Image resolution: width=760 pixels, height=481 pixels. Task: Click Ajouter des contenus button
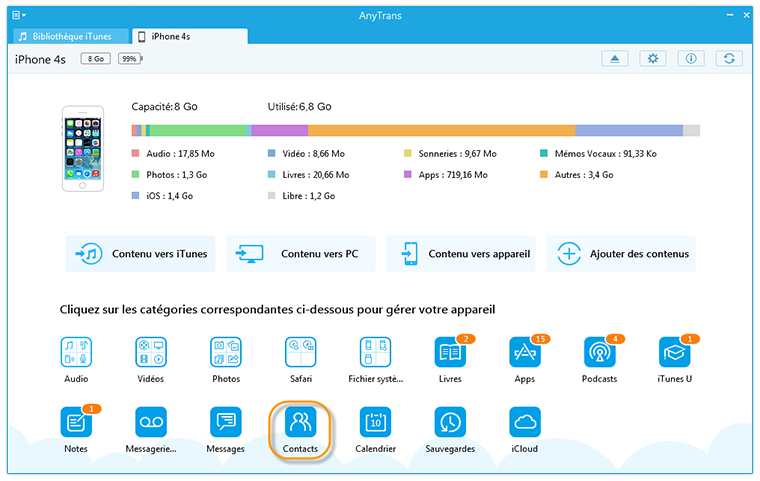click(x=621, y=254)
